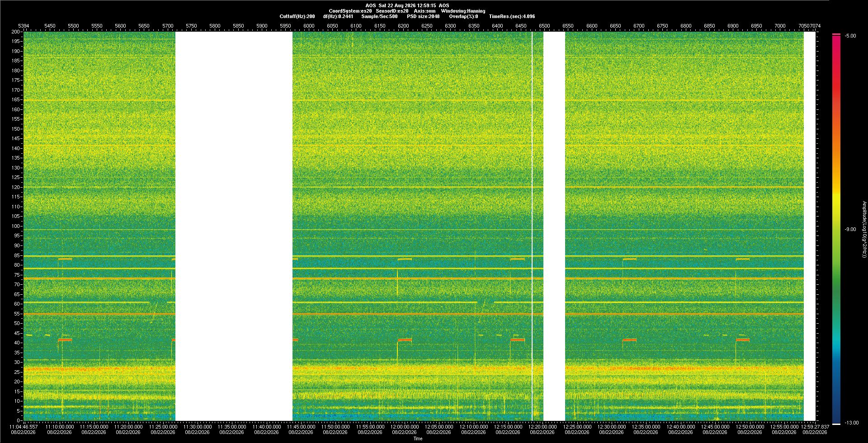Click the '85' frequency axis label
Image resolution: width=868 pixels, height=443 pixels.
[17, 255]
